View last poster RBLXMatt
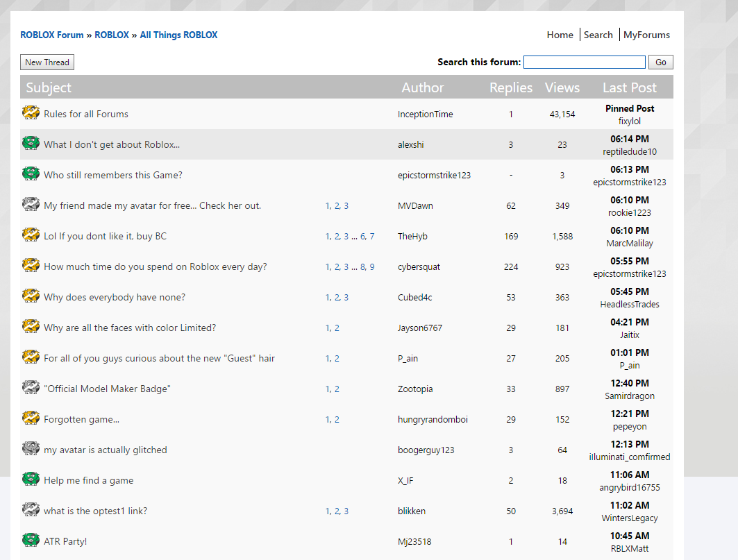The height and width of the screenshot is (560, 738). click(629, 549)
